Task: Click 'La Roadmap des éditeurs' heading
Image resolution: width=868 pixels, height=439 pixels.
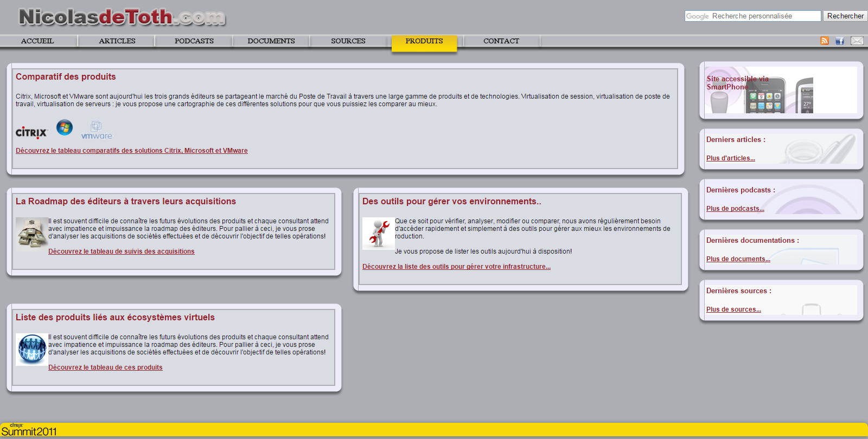Action: coord(126,202)
